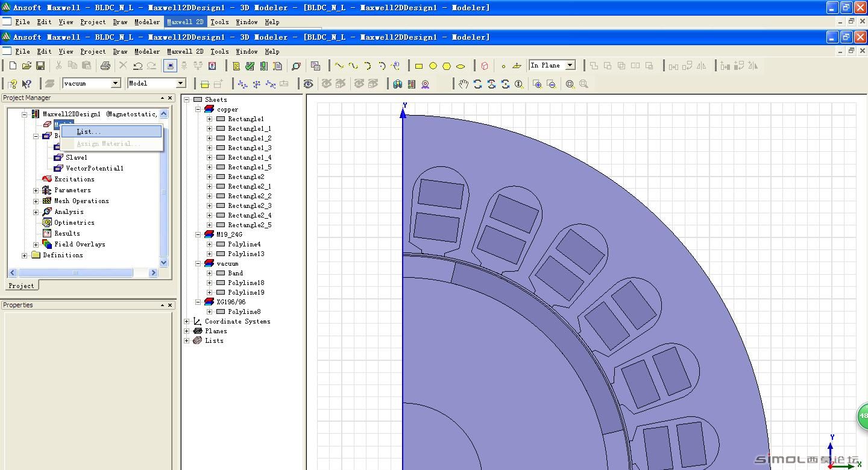Select the Draw Rectangle tool
The image size is (868, 470).
click(419, 66)
